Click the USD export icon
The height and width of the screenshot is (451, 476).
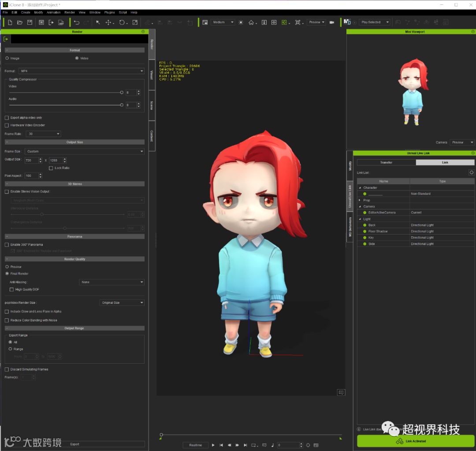click(x=61, y=22)
